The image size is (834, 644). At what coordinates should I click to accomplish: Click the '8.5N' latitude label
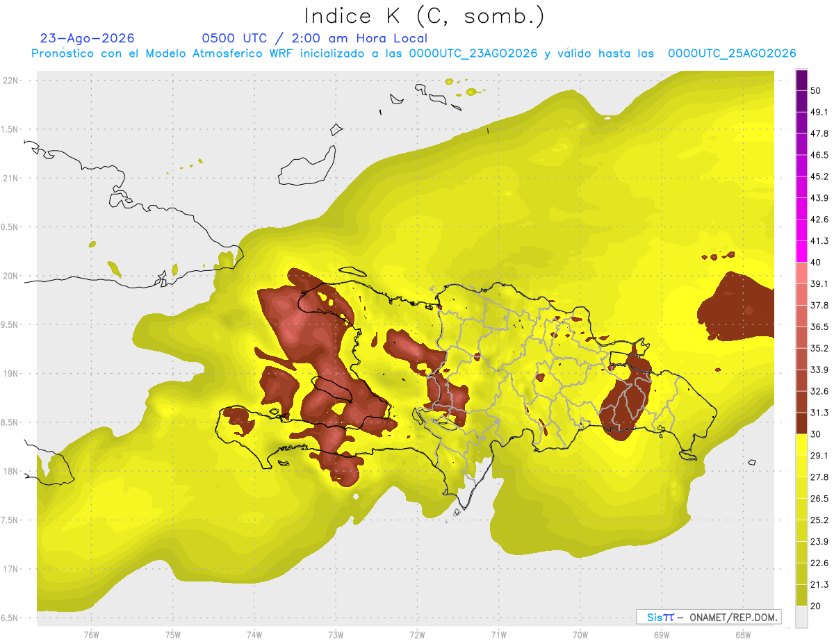click(x=10, y=423)
